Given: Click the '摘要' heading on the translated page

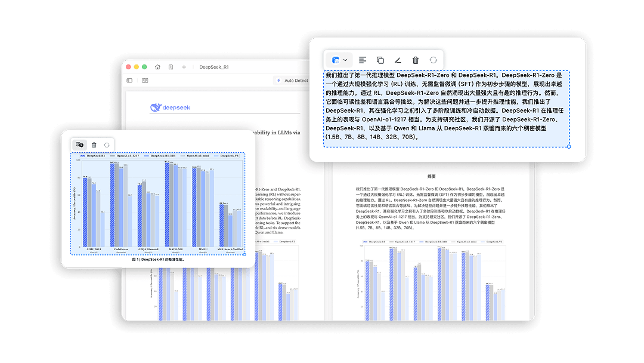Looking at the screenshot, I should point(431,176).
